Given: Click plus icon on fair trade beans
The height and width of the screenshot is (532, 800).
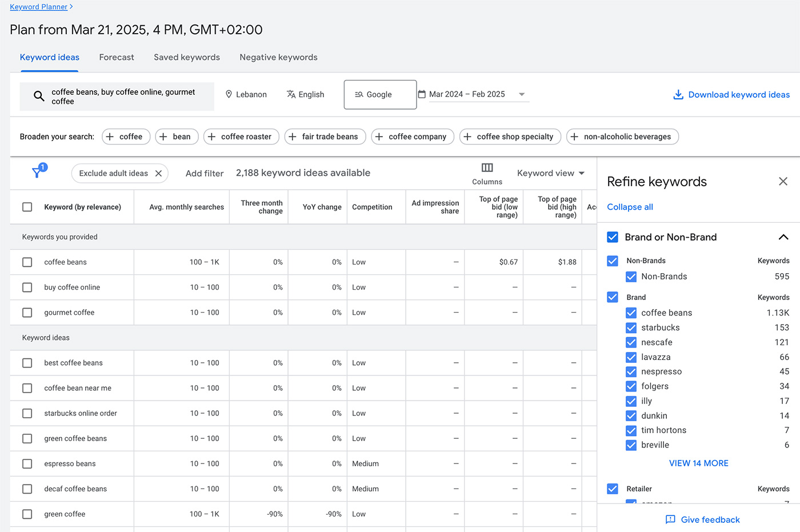Looking at the screenshot, I should (x=293, y=137).
